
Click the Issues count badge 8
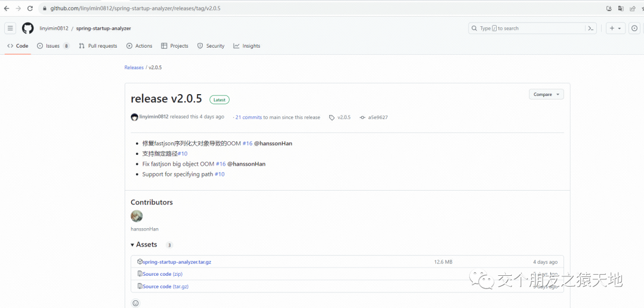pos(66,46)
